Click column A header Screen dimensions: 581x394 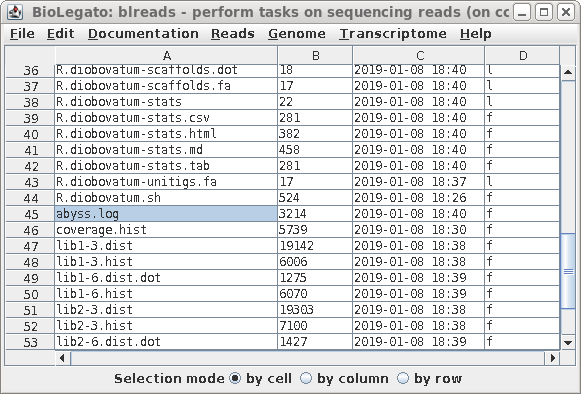pos(166,56)
